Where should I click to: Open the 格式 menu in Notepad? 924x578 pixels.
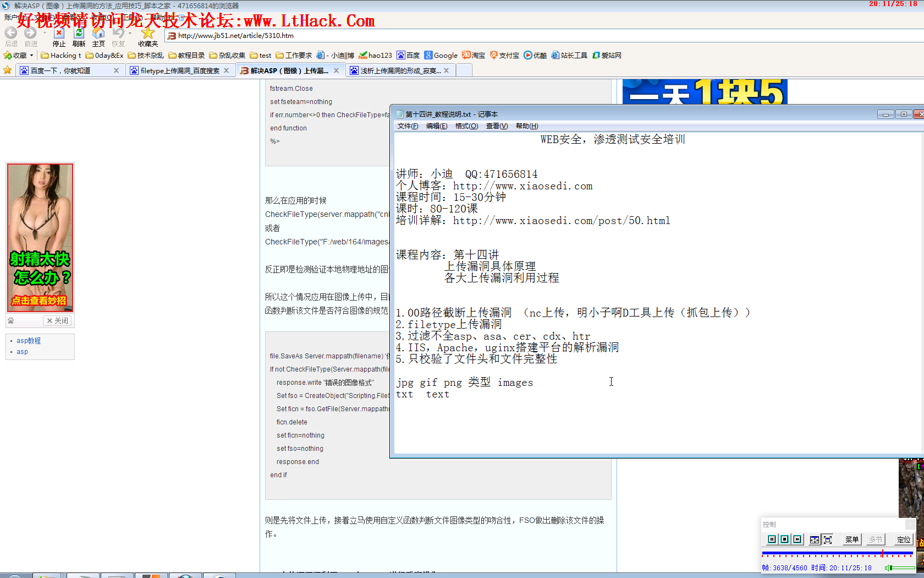pos(466,126)
